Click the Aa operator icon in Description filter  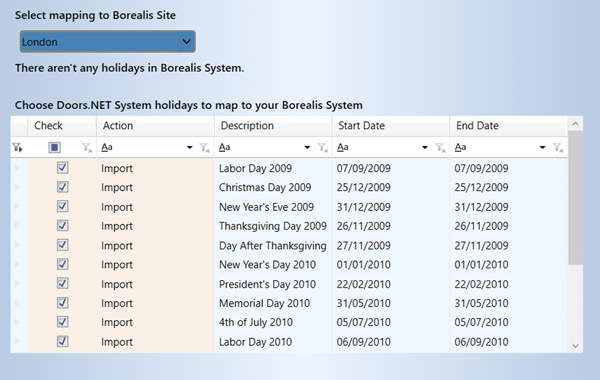click(x=225, y=147)
